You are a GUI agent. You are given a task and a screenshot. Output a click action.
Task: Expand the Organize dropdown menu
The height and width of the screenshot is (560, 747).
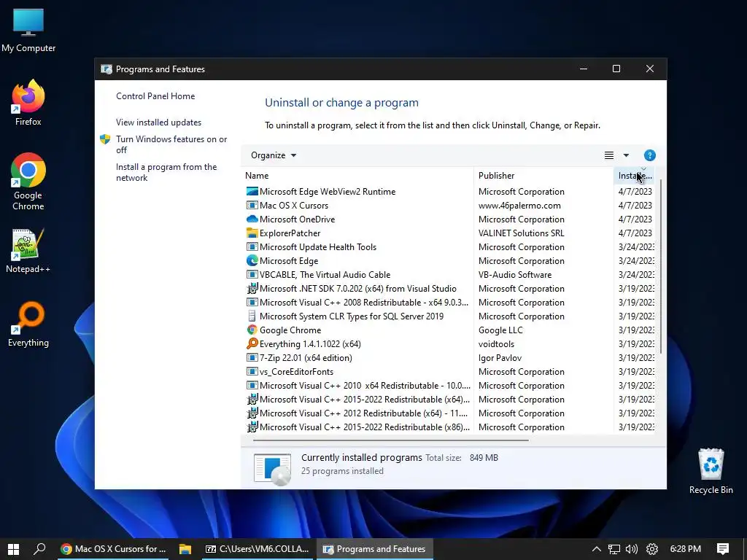[x=274, y=155]
